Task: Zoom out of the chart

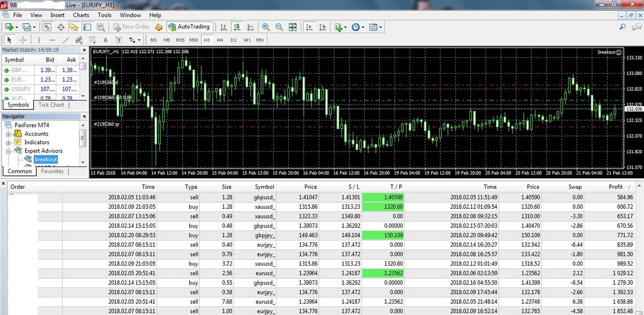Action: 279,27
